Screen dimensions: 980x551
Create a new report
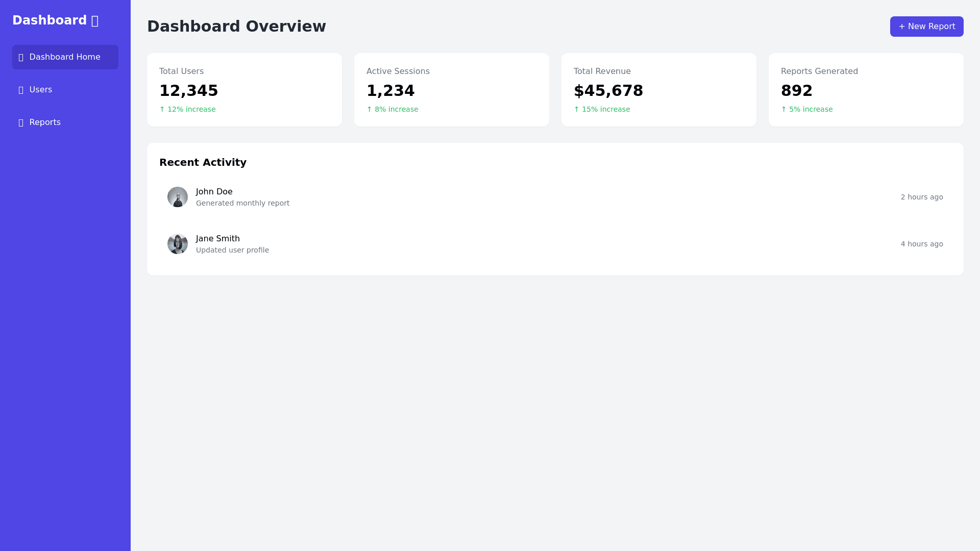[926, 27]
